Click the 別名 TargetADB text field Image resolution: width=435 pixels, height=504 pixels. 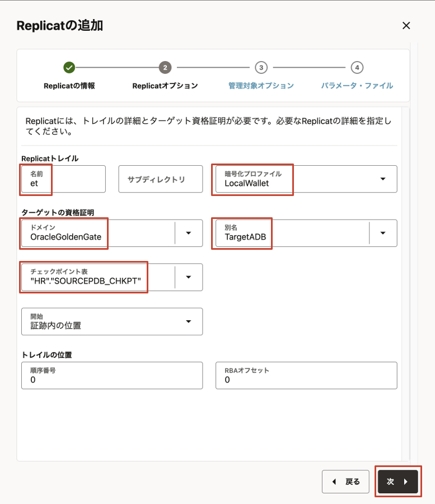pos(292,233)
